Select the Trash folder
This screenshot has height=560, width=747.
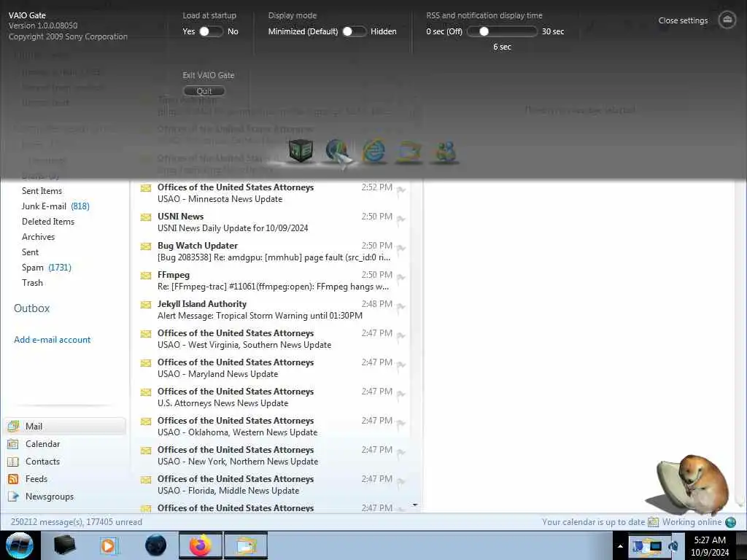(32, 283)
